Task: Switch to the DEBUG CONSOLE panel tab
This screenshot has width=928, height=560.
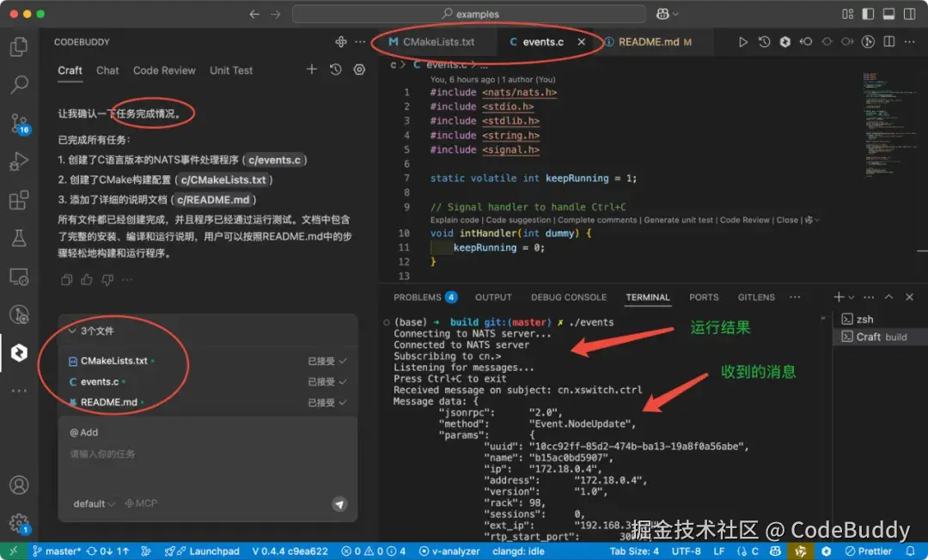Action: click(569, 297)
